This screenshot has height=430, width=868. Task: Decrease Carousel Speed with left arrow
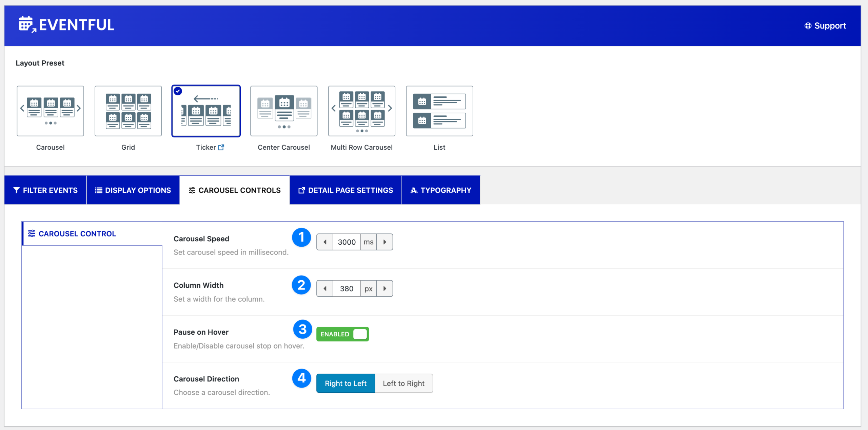click(325, 242)
